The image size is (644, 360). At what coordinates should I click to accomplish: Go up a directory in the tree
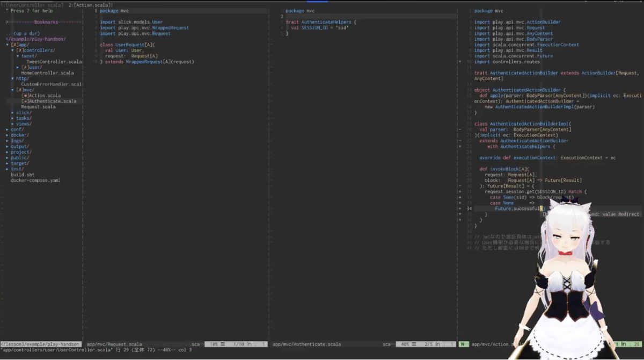[23, 33]
